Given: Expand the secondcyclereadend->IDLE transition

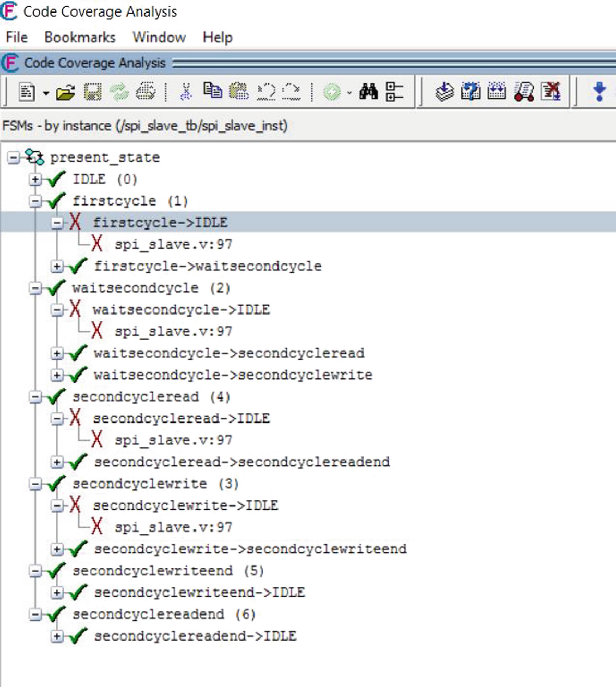Looking at the screenshot, I should tap(57, 636).
